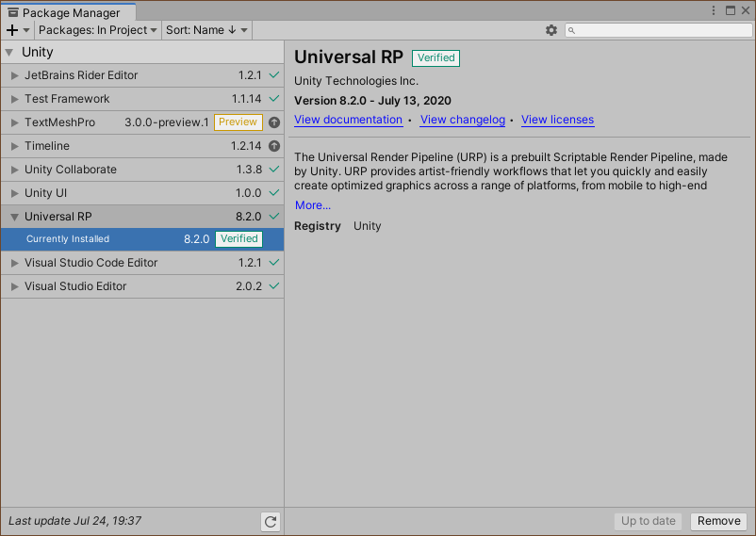Viewport: 756px width, 536px height.
Task: Select the Visual Studio Editor package
Action: [x=142, y=286]
